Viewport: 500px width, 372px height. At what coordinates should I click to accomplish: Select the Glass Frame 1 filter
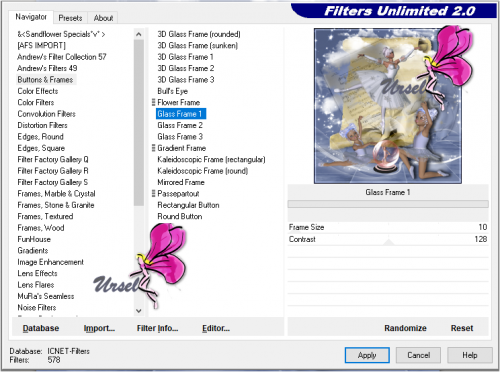tap(181, 114)
